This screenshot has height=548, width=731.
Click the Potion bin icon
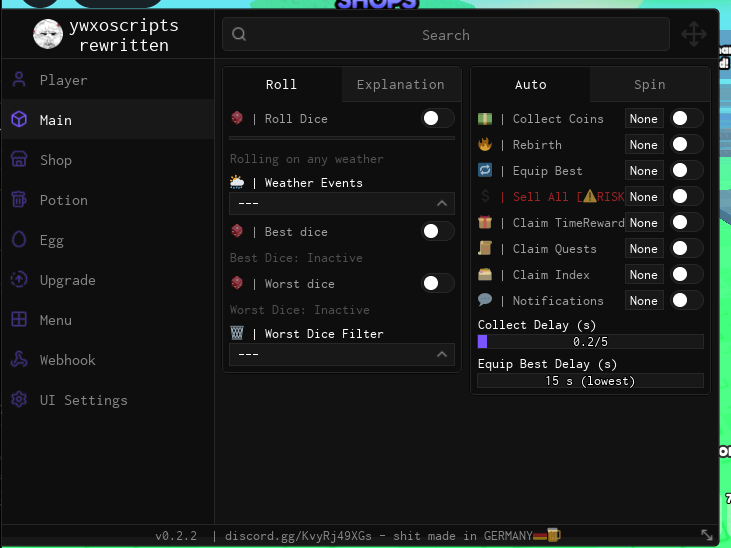point(19,200)
